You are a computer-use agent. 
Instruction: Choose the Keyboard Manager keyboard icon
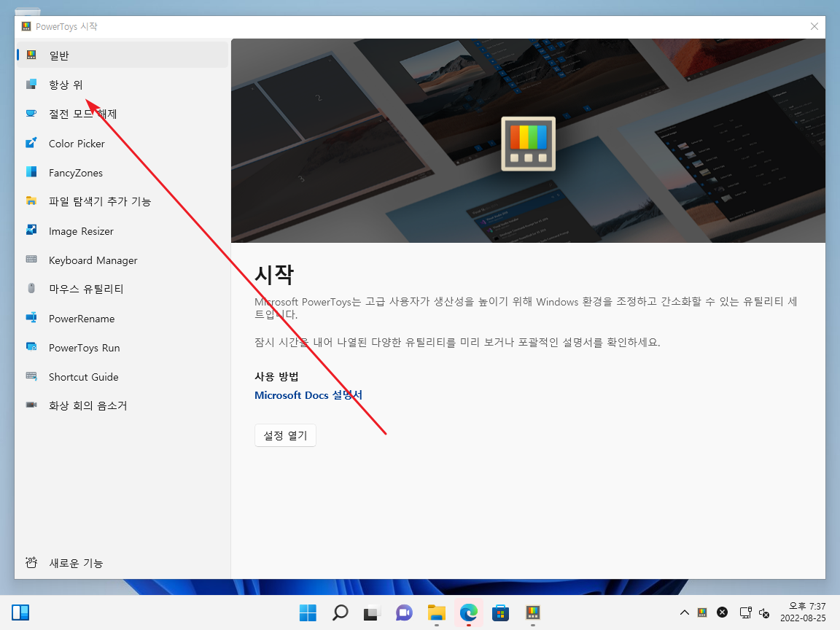[31, 260]
